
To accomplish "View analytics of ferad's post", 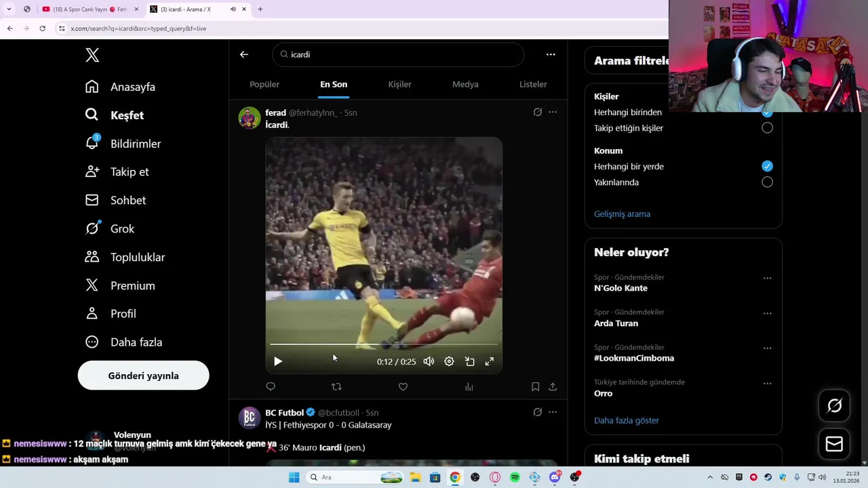I will click(469, 386).
